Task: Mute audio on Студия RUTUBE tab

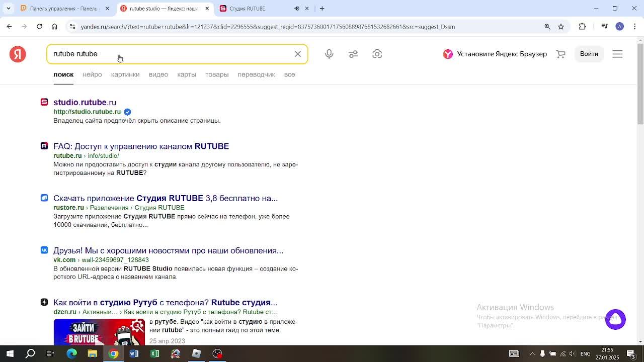Action: [x=297, y=9]
